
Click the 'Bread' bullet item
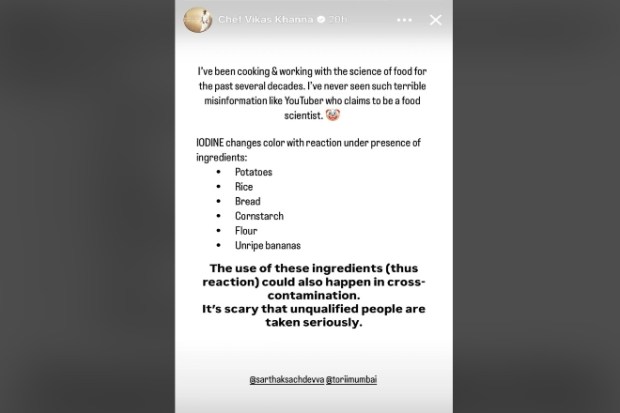[246, 201]
